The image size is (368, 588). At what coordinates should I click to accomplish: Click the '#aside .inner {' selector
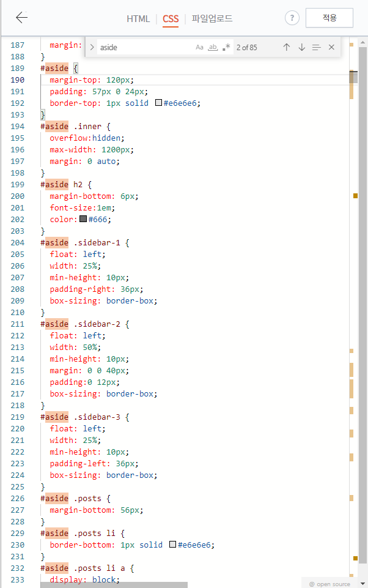click(x=75, y=127)
